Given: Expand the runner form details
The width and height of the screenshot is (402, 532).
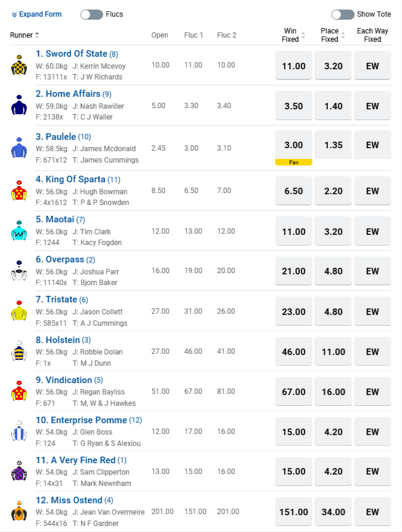Looking at the screenshot, I should [36, 14].
